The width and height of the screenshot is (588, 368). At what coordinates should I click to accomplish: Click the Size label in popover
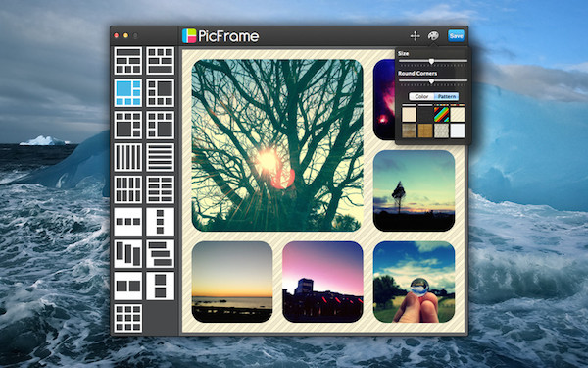[403, 53]
